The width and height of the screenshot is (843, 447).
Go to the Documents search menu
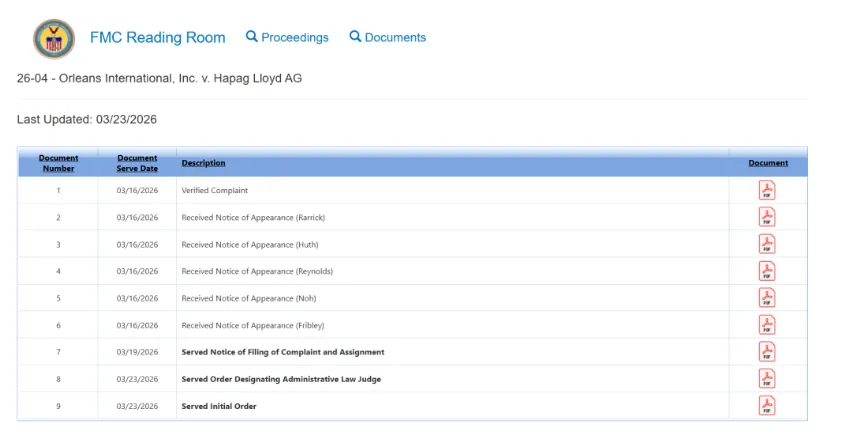click(x=387, y=37)
